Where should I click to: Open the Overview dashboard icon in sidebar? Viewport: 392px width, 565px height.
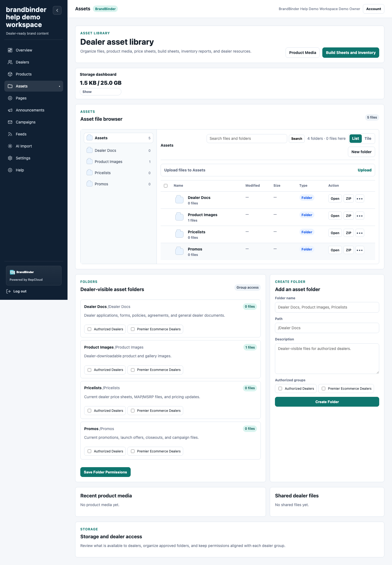(10, 50)
